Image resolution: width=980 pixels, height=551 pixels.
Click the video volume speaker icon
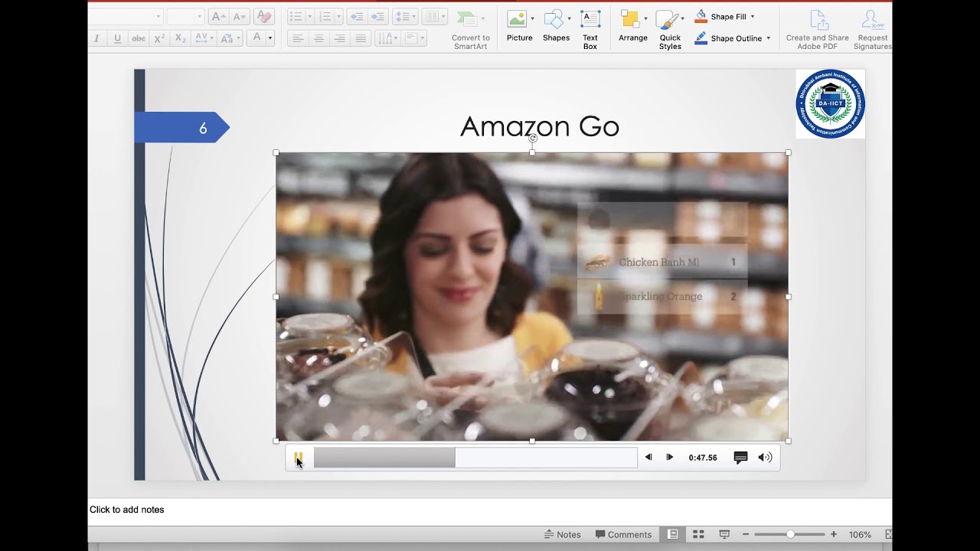pos(765,458)
